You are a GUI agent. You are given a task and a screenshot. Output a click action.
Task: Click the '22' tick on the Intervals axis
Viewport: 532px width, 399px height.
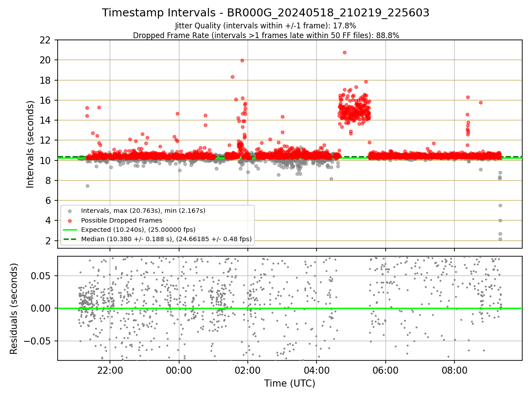pos(47,40)
